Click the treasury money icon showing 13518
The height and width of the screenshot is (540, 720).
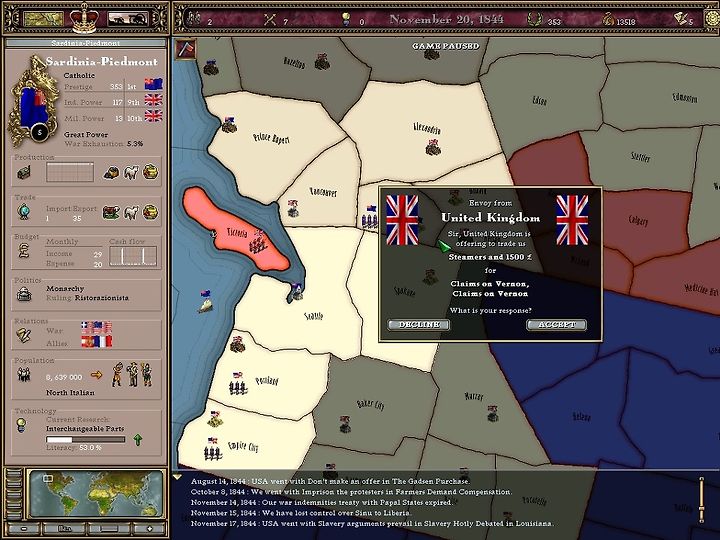tap(608, 19)
